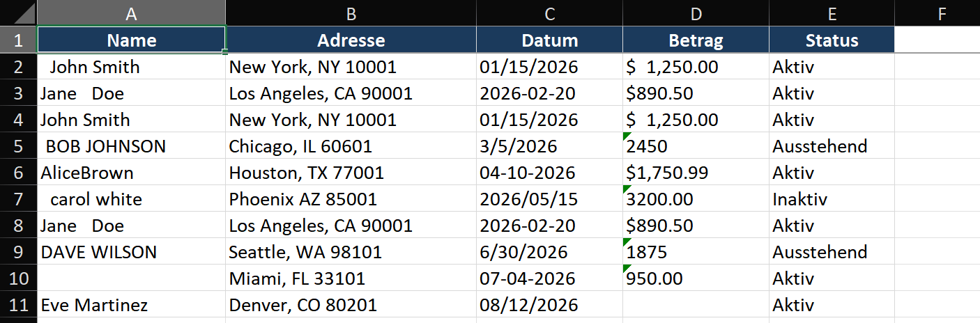Select "Ausstehend" status for DAVE WILSON
980x323 pixels.
tap(832, 251)
